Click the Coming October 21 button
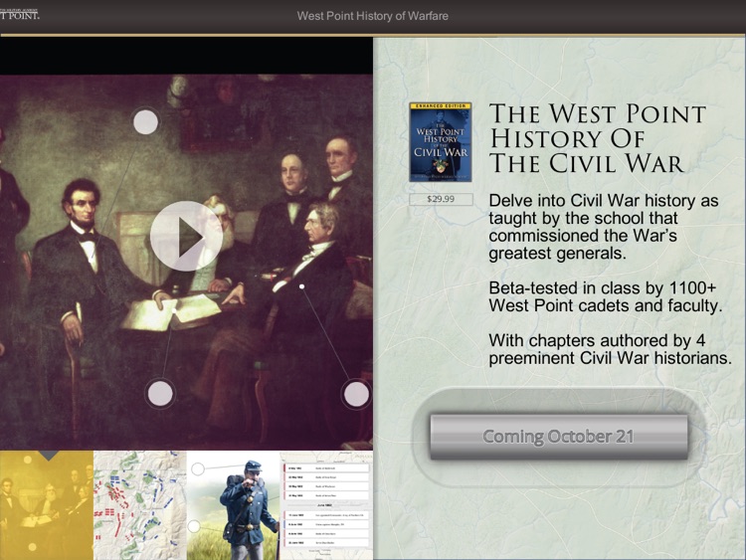 (559, 437)
